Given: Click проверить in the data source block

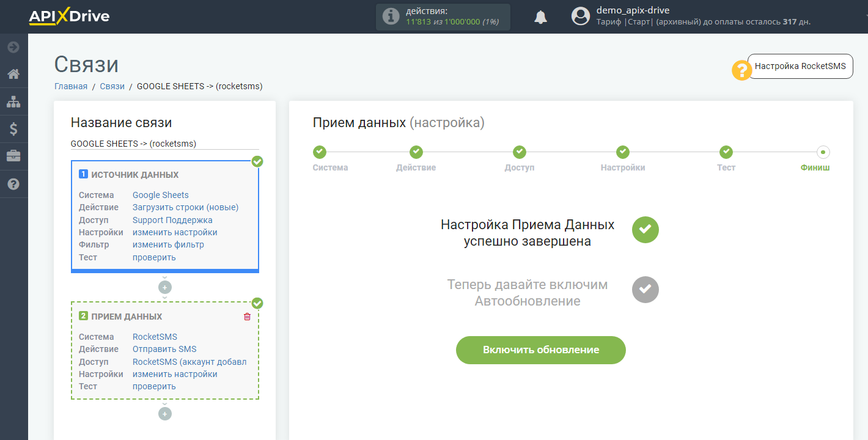Looking at the screenshot, I should click(154, 257).
